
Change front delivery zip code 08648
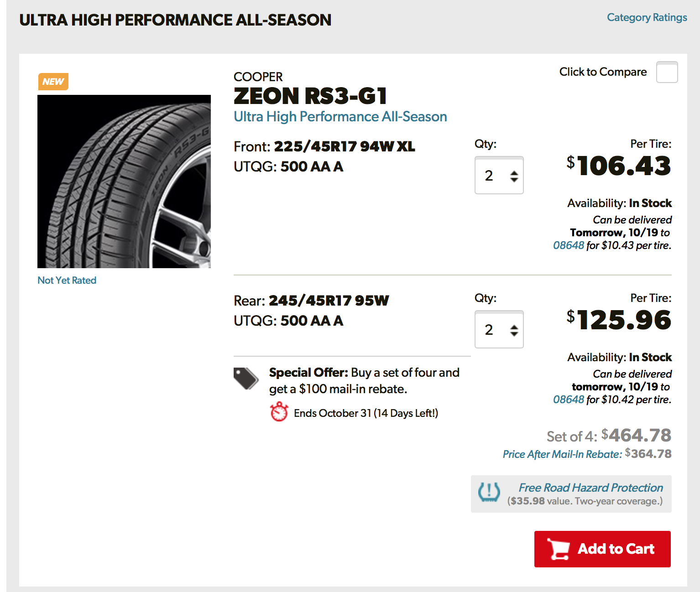[x=569, y=245]
